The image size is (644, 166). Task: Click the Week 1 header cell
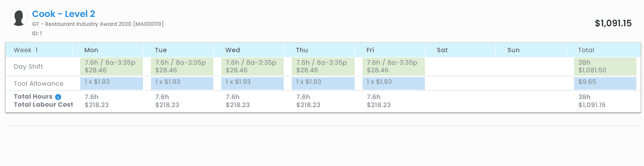[39, 50]
